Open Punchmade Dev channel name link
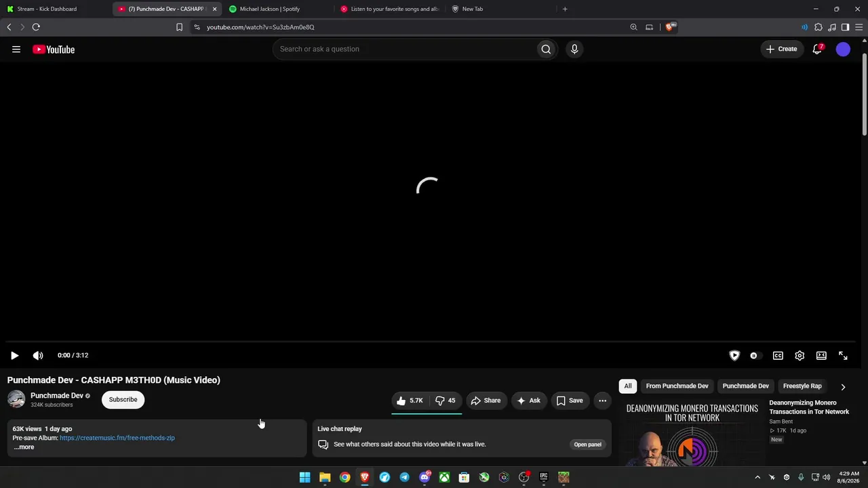The image size is (868, 488). click(57, 396)
